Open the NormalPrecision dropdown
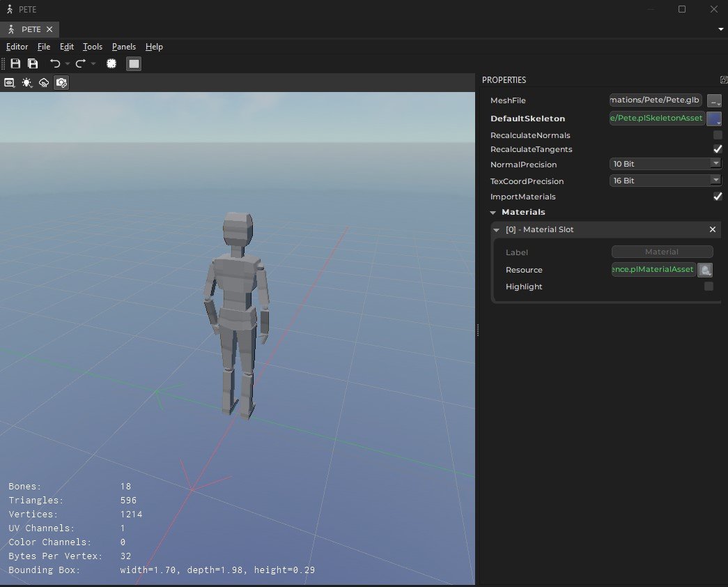The width and height of the screenshot is (728, 587). coord(715,163)
